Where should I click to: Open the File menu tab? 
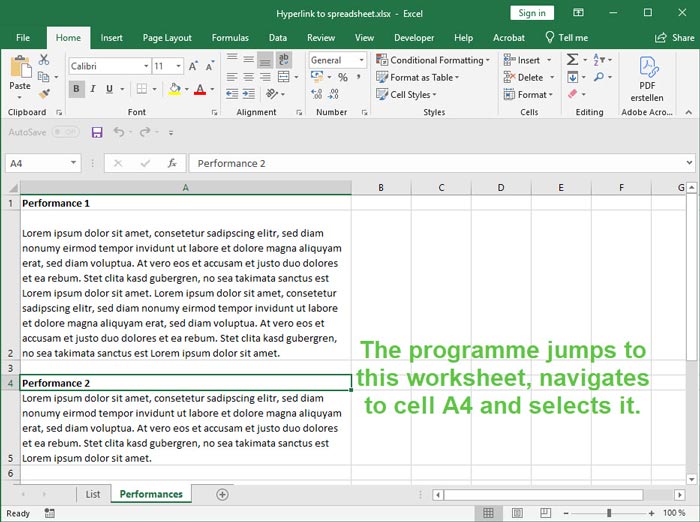click(23, 38)
